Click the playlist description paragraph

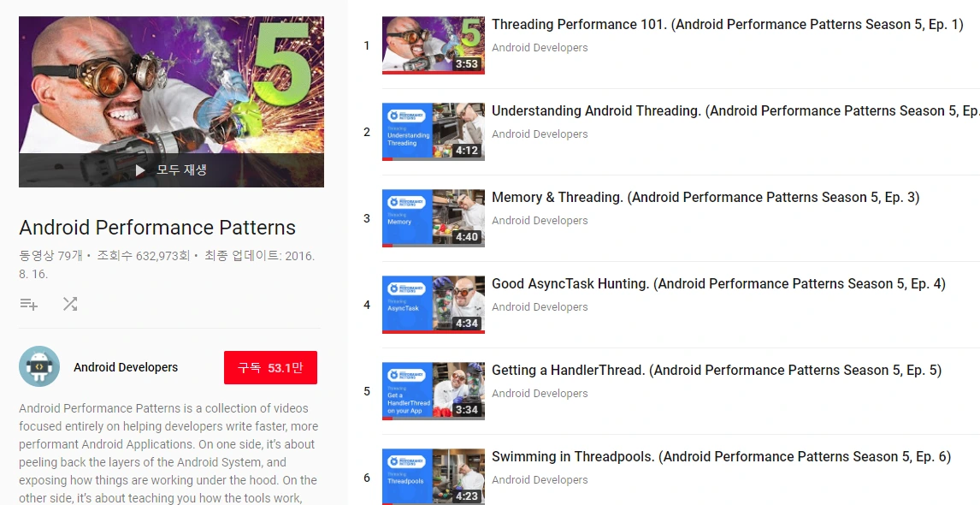[168, 453]
